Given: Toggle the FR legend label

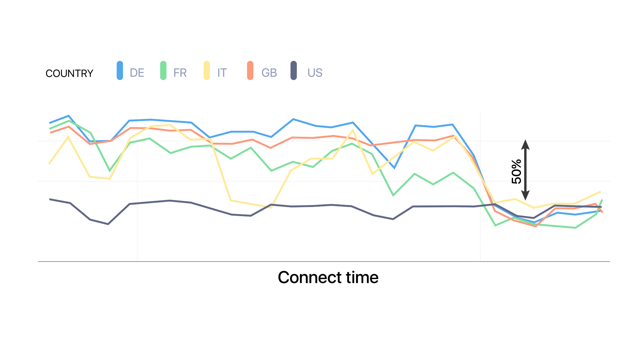Looking at the screenshot, I should point(180,73).
